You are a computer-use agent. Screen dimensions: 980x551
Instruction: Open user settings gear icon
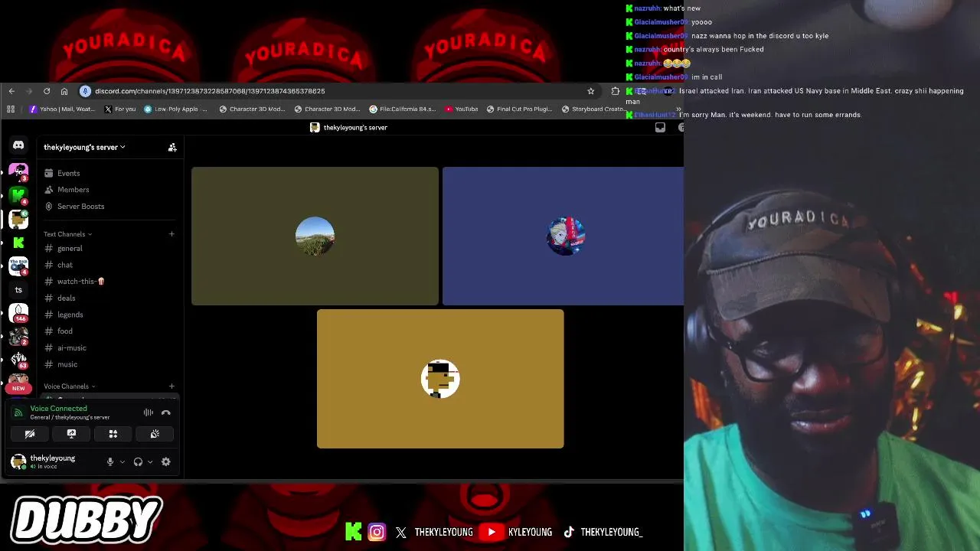pos(165,461)
